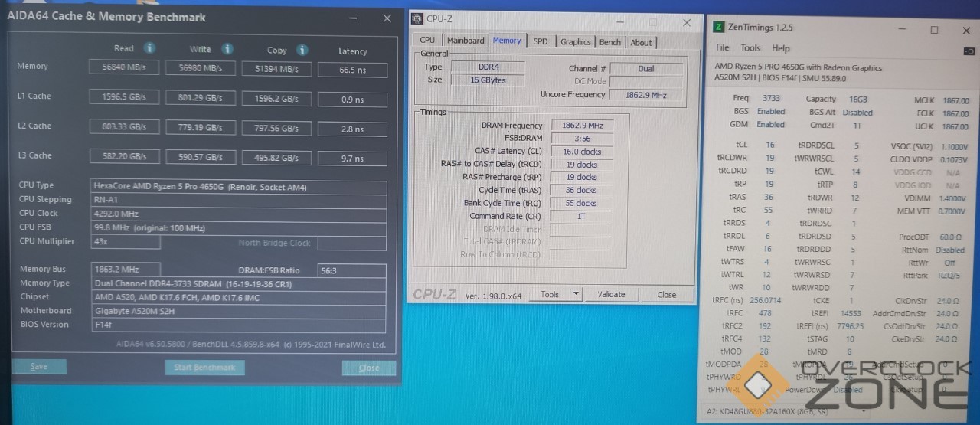Viewport: 980px width, 425px height.
Task: Click the Bank Cycle Time 55 clocks field
Action: coord(580,203)
